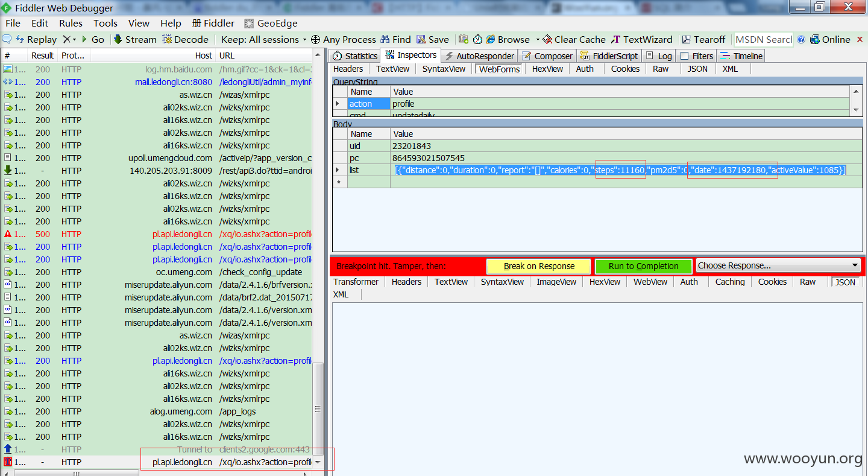Select the oc.umeng.com /check_config_update session
The height and width of the screenshot is (476, 868).
(157, 272)
